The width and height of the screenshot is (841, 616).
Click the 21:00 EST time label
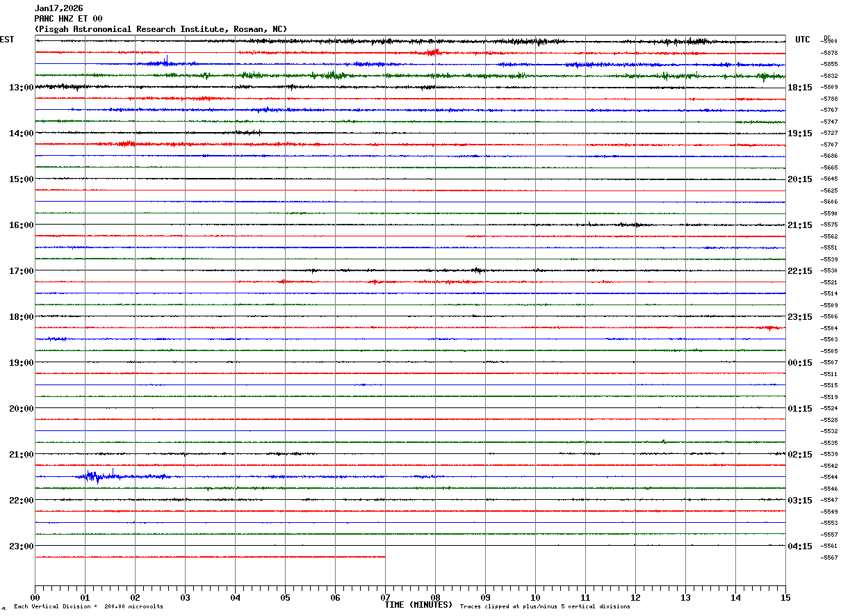pyautogui.click(x=21, y=455)
